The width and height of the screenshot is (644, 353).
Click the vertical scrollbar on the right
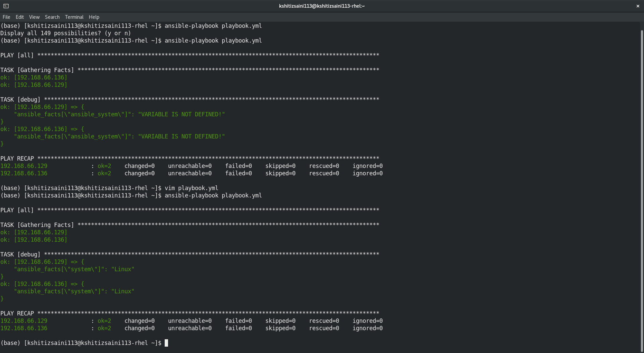pos(642,188)
